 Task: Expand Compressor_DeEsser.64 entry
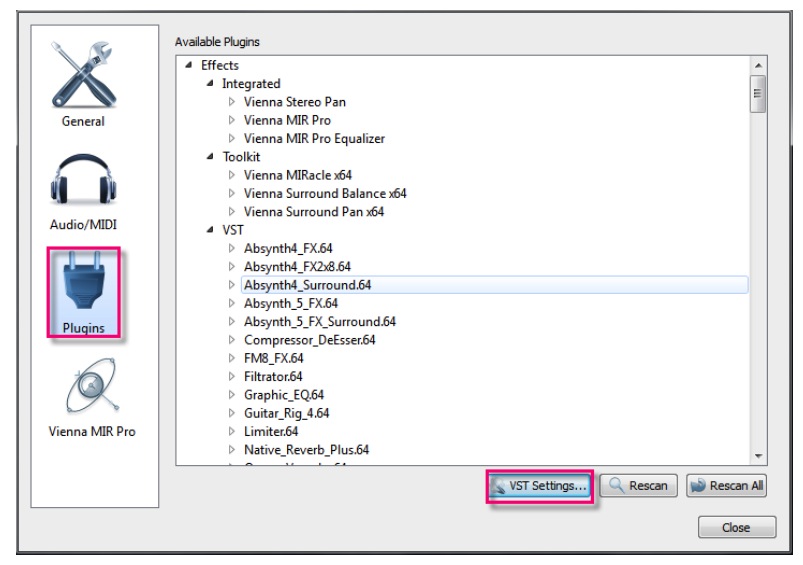(x=231, y=340)
